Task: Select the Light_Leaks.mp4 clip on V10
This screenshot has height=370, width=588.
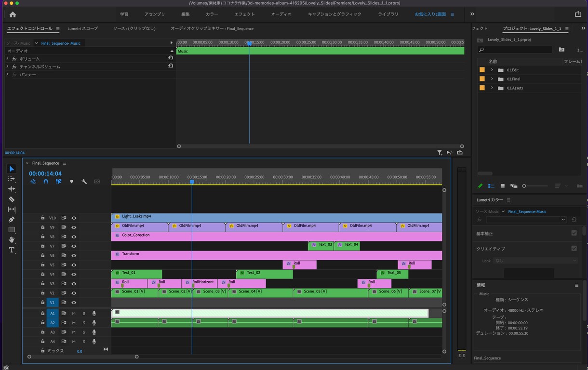Action: [277, 218]
